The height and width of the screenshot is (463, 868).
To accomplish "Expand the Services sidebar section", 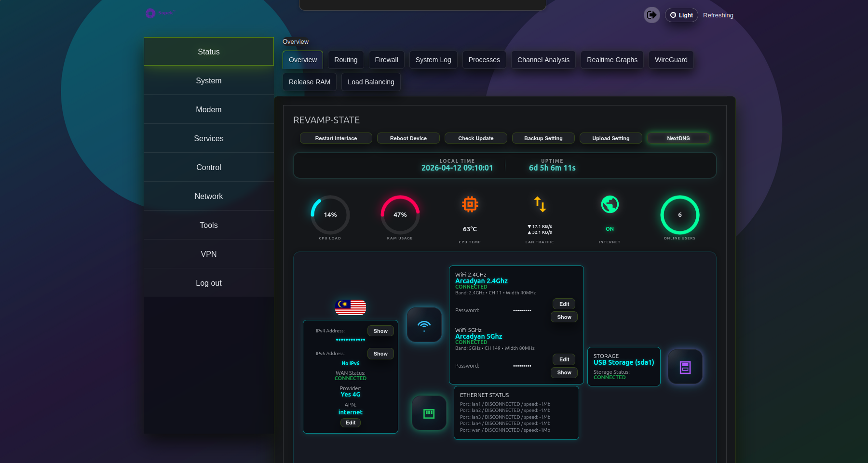I will tap(208, 138).
